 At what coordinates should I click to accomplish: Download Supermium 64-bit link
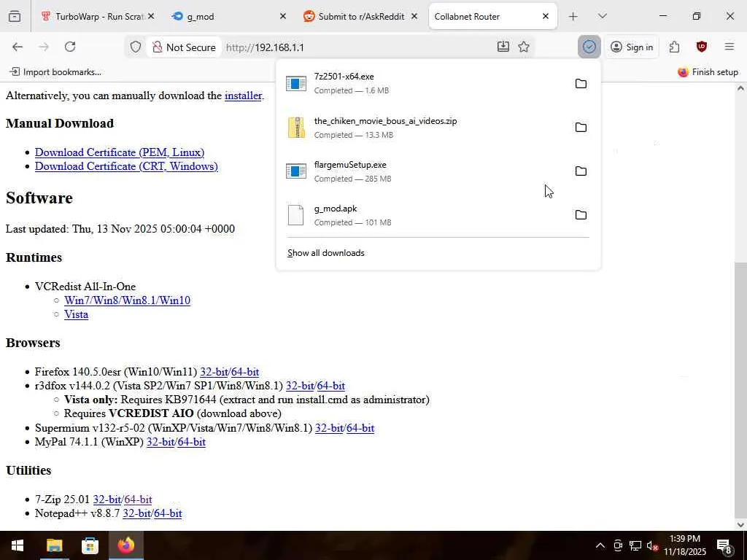click(360, 428)
